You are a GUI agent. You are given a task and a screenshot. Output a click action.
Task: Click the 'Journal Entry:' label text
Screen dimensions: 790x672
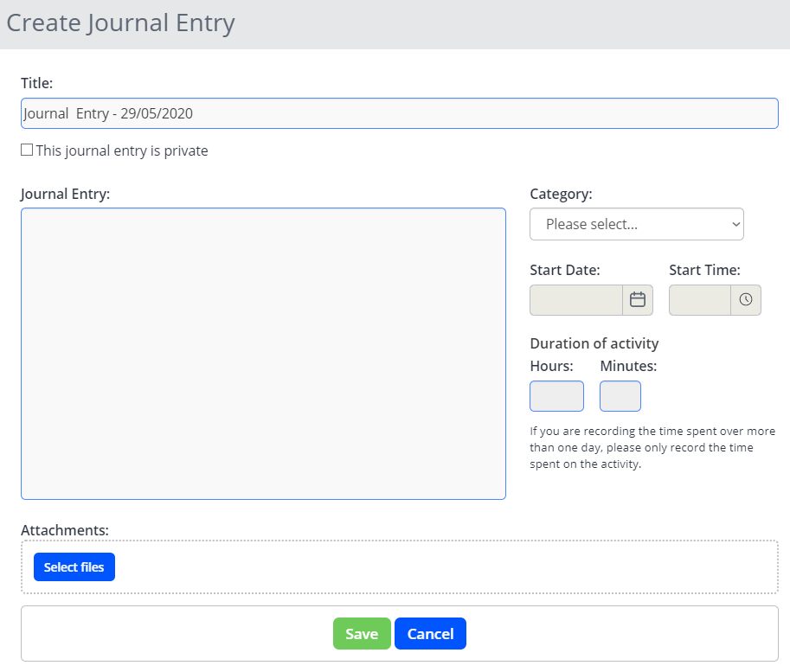(x=65, y=194)
